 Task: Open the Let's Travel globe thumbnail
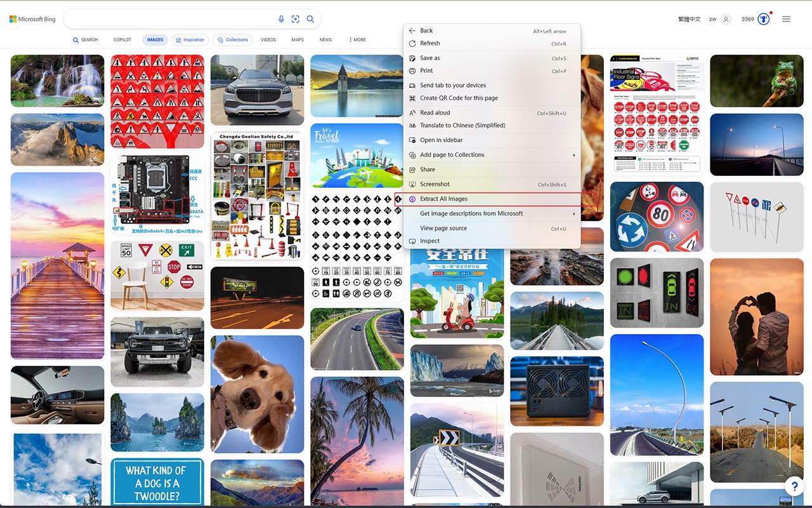point(357,156)
